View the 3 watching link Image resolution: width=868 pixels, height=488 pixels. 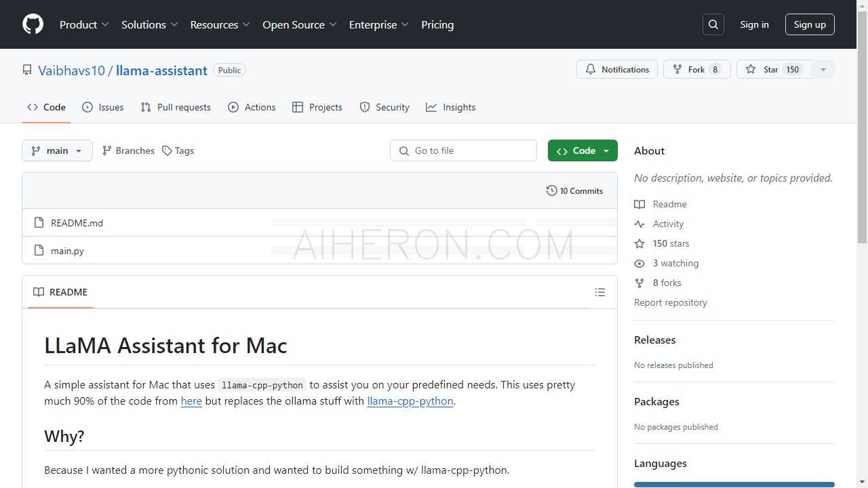(x=667, y=263)
